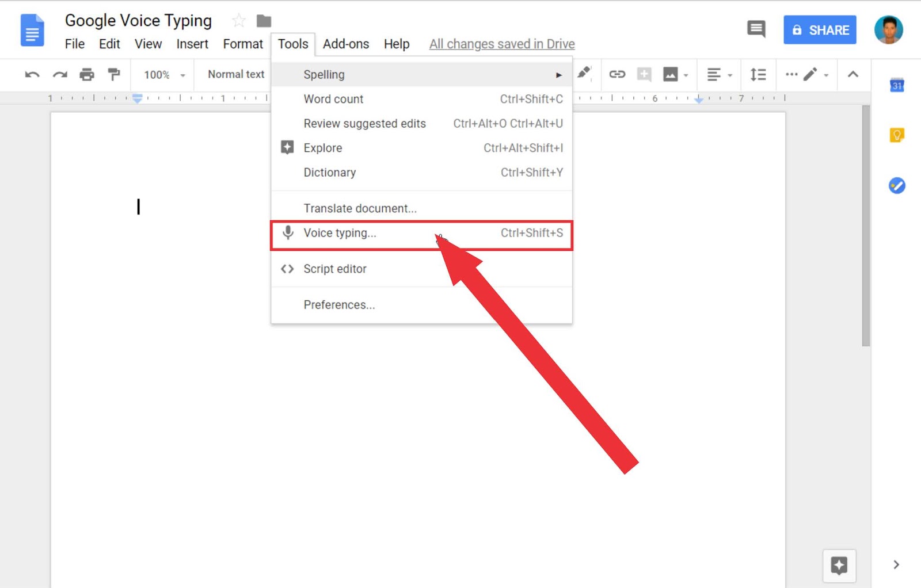Open the Google account avatar
921x588 pixels.
point(888,30)
